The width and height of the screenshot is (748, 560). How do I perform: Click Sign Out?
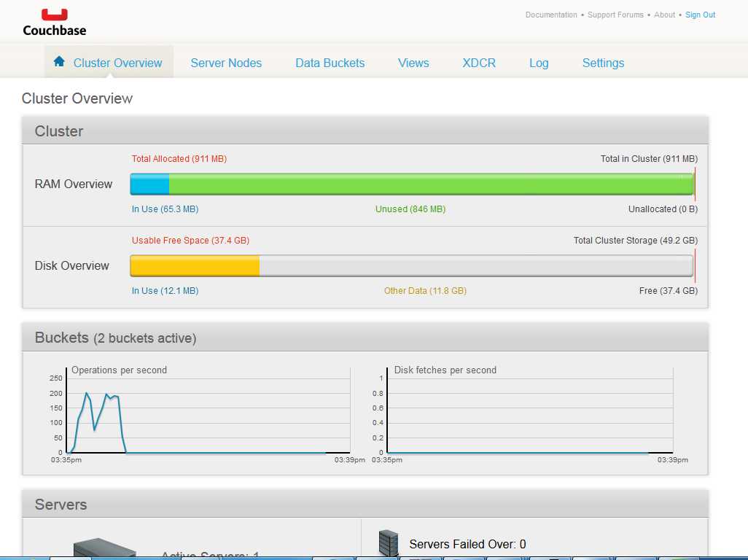pos(701,15)
